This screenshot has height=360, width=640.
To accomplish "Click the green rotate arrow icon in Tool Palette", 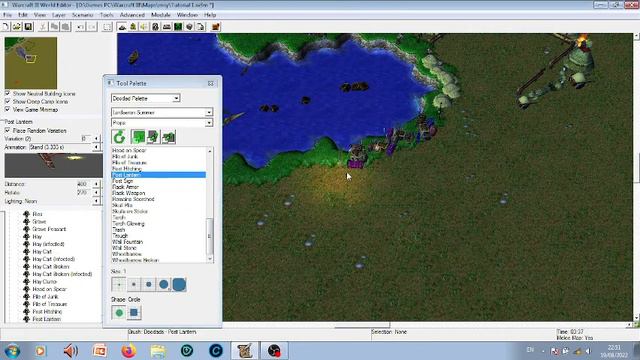I will coord(119,137).
